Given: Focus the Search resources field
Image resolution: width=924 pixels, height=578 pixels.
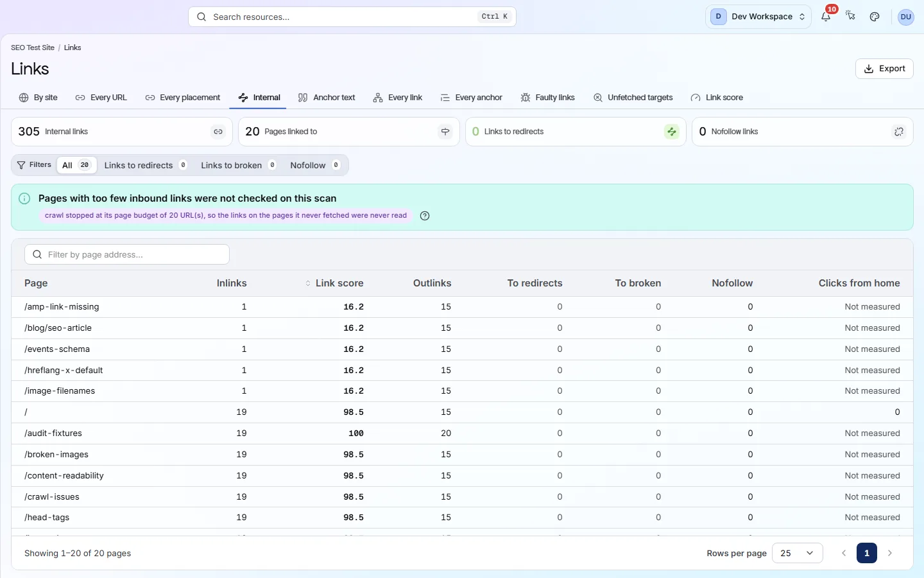Looking at the screenshot, I should point(352,17).
